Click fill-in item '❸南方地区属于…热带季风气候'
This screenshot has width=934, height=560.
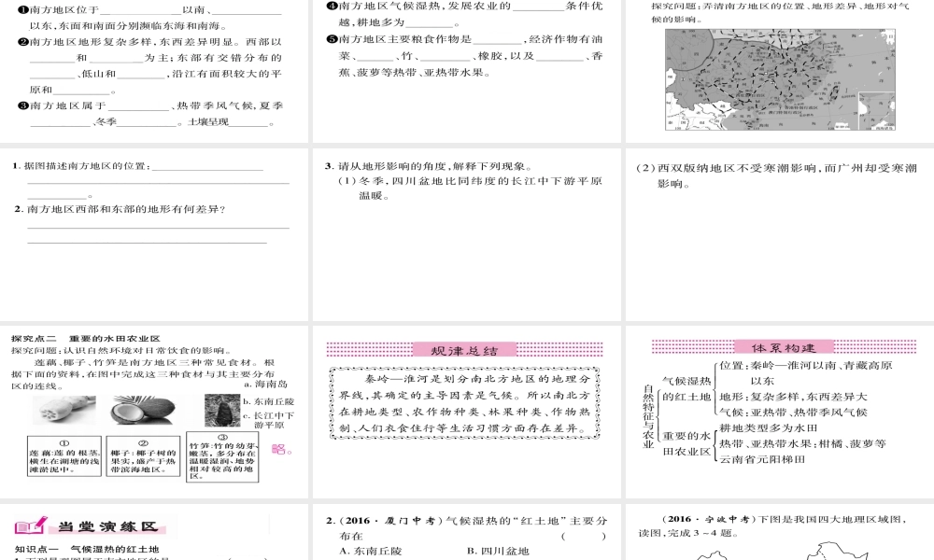[150, 114]
